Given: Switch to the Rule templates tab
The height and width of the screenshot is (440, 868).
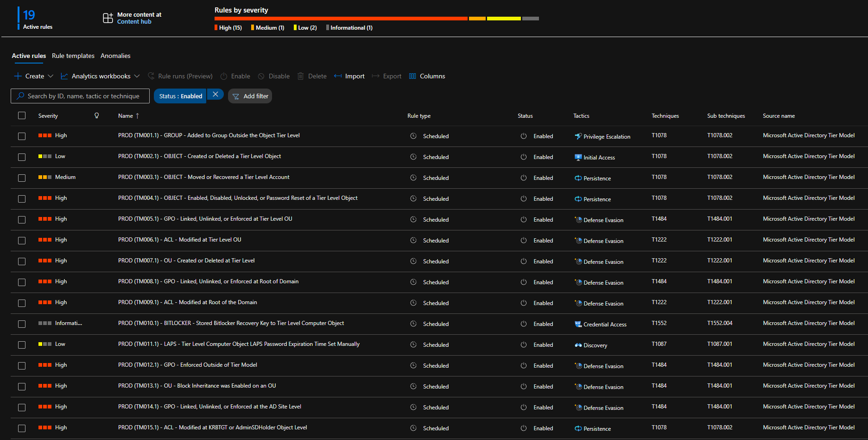Looking at the screenshot, I should [x=73, y=56].
